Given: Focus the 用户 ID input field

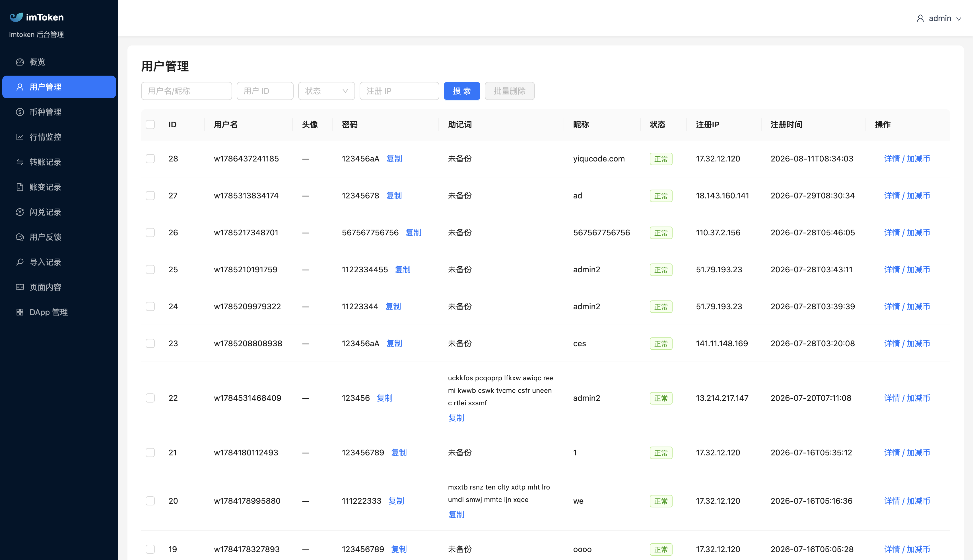Looking at the screenshot, I should point(265,91).
